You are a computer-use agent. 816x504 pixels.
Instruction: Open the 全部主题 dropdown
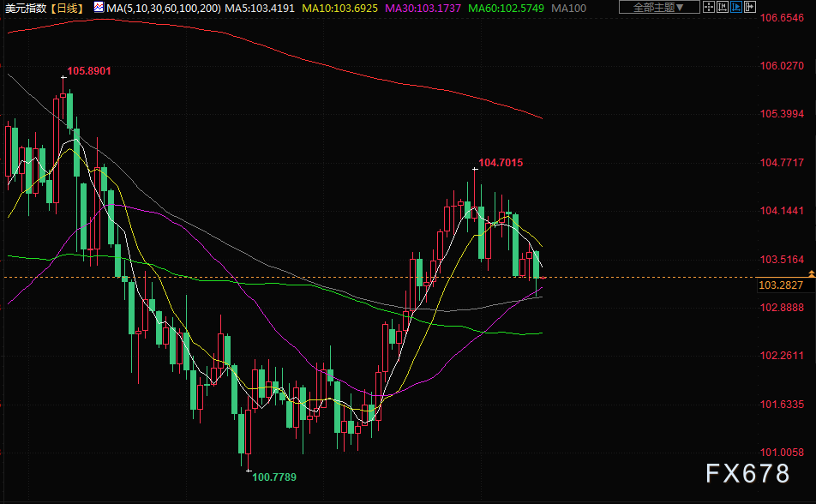point(658,8)
